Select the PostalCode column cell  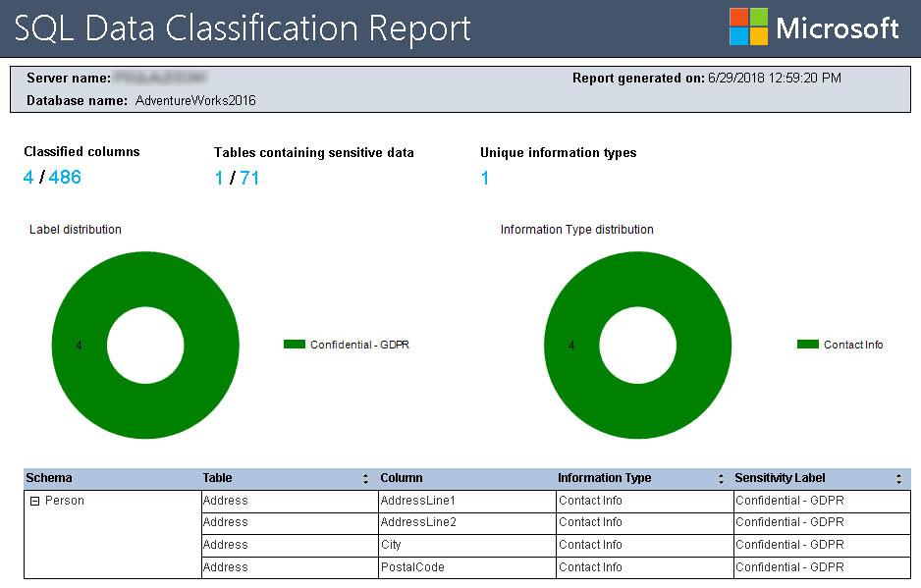click(x=467, y=567)
